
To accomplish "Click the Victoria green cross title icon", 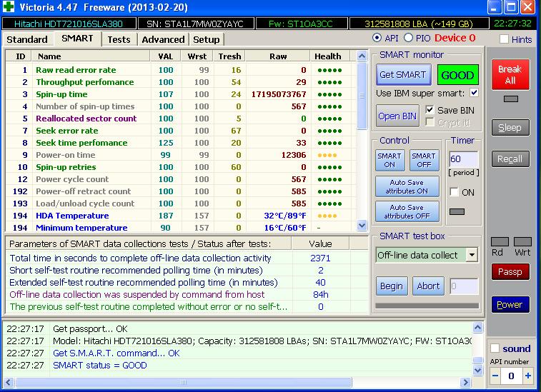I will pos(9,8).
